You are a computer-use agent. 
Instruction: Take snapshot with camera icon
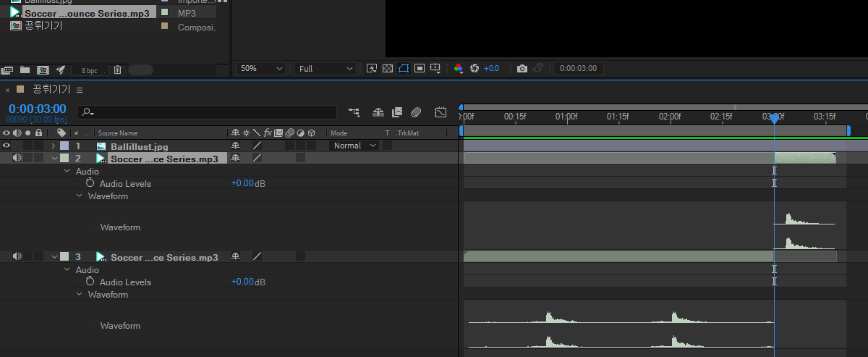click(x=522, y=68)
